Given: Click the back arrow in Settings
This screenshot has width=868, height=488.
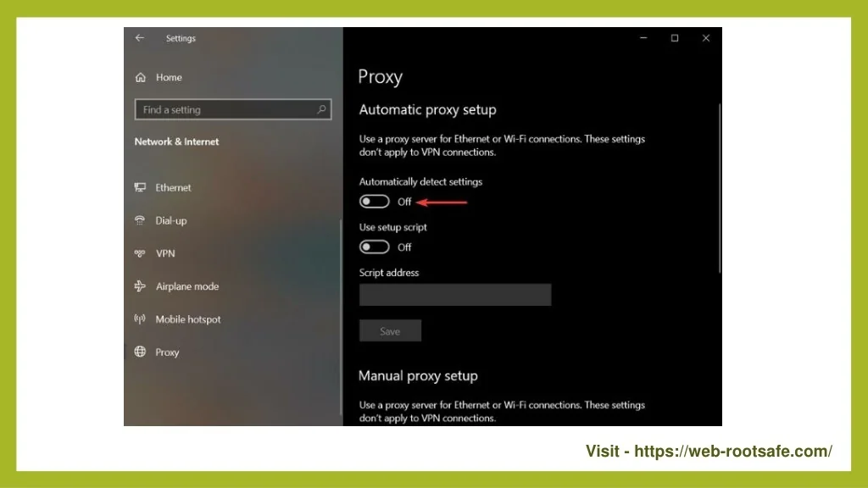Looking at the screenshot, I should [x=140, y=38].
